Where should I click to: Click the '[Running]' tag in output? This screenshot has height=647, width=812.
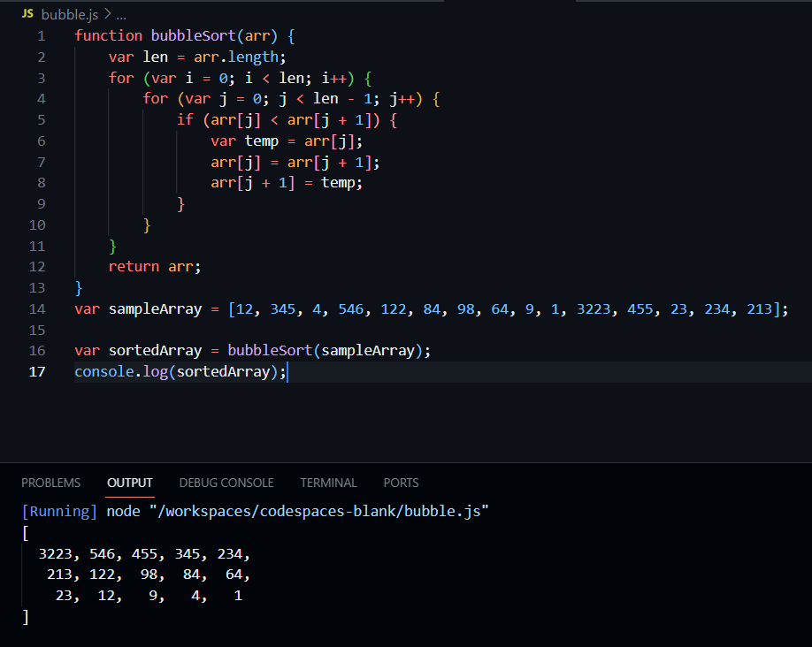pos(59,512)
